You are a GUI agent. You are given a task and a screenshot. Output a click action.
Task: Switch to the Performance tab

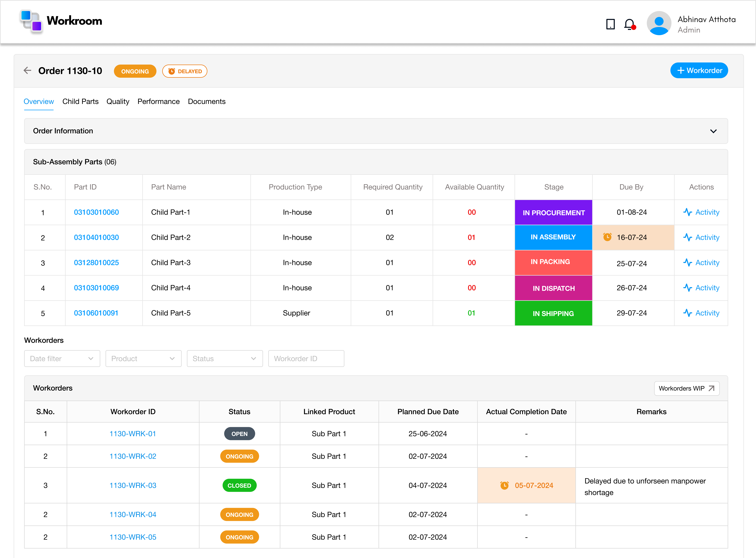158,101
